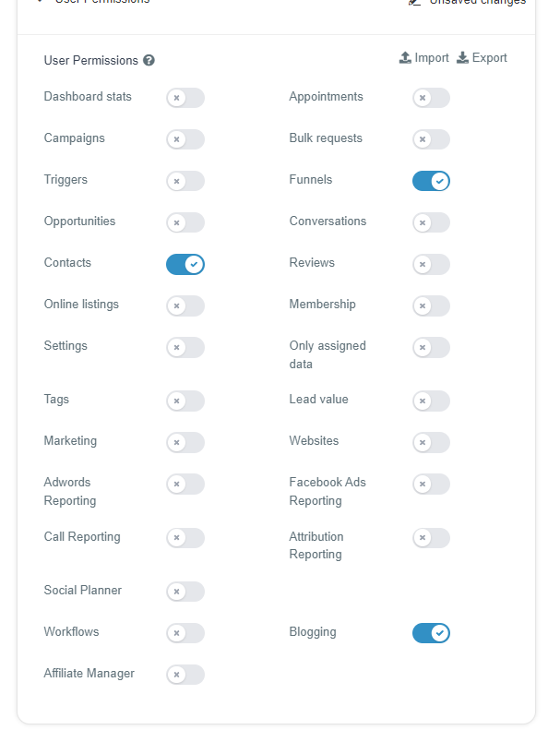
Task: Switch on Conversations permission
Action: click(x=431, y=222)
